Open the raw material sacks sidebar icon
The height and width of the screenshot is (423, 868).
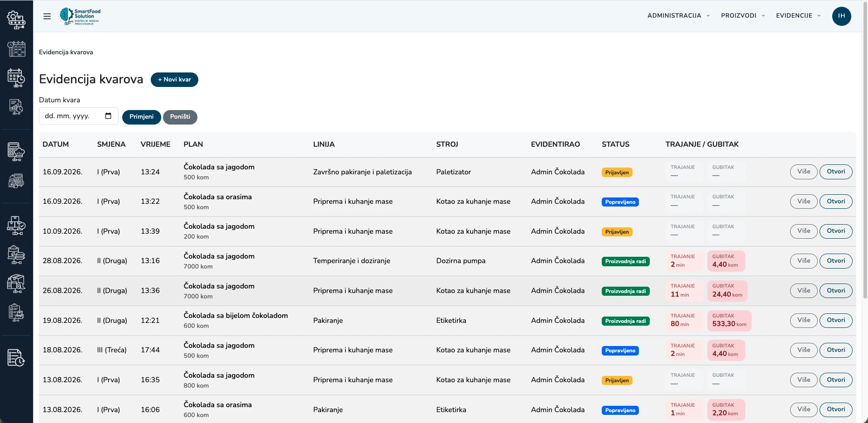tap(16, 255)
